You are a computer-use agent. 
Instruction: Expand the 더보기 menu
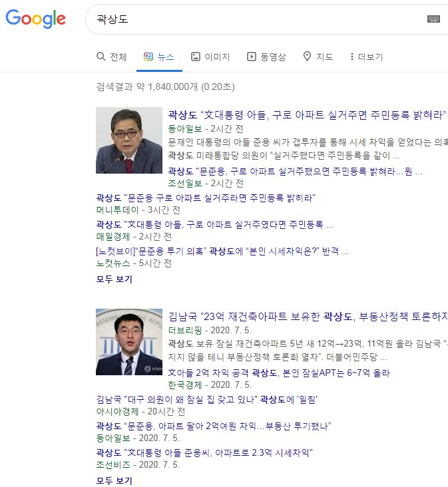pos(367,57)
